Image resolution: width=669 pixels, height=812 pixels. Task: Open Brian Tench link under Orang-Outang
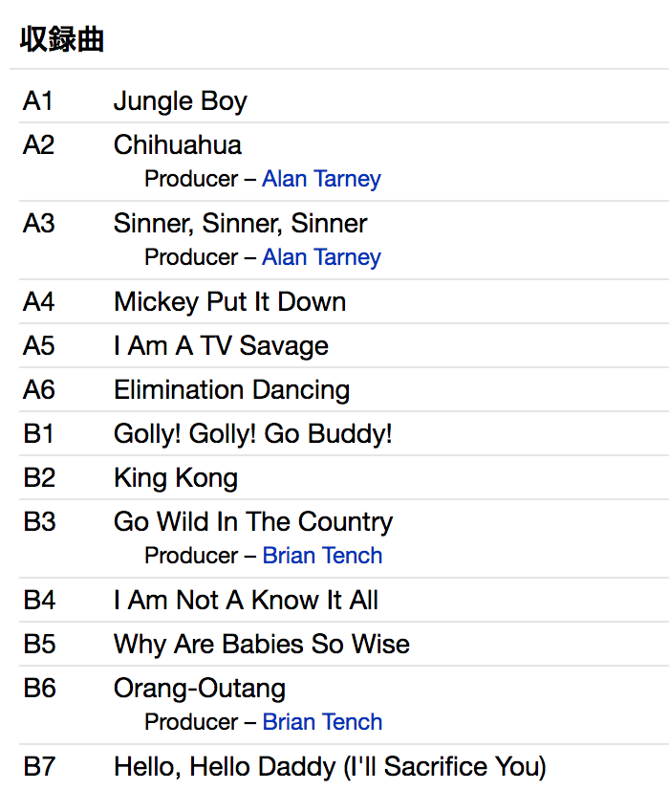tap(322, 722)
